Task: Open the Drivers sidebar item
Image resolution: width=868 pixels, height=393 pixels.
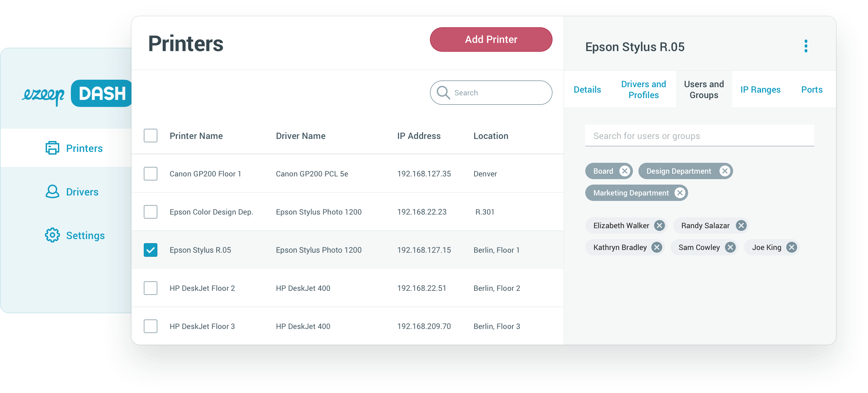Action: point(72,192)
